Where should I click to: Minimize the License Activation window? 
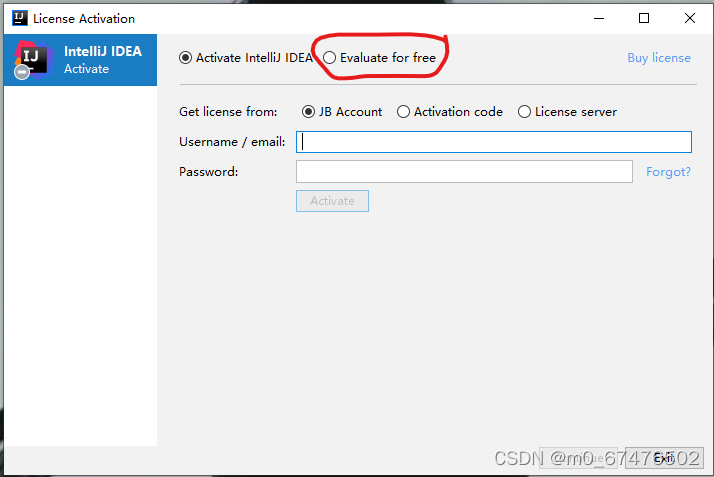click(x=599, y=18)
